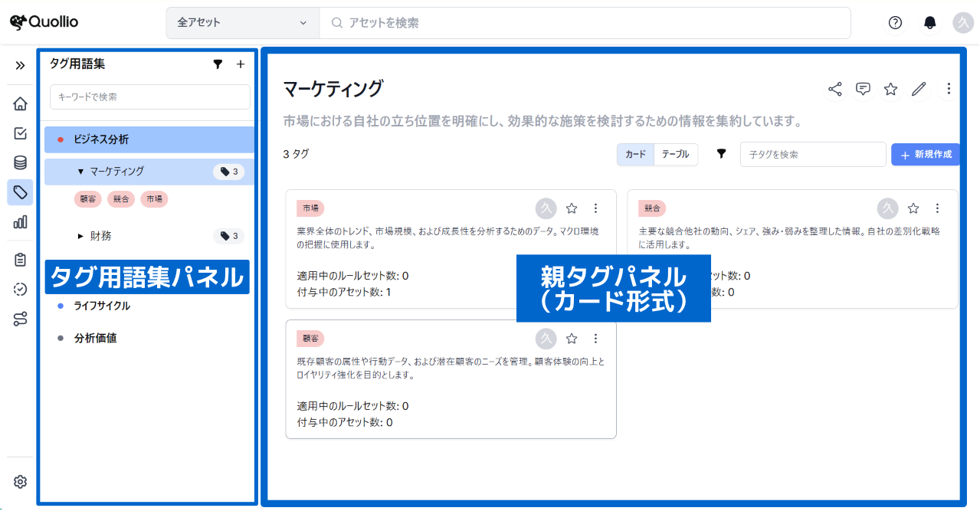This screenshot has width=980, height=511.
Task: Focus the キーワードで検索 field
Action: tap(150, 97)
